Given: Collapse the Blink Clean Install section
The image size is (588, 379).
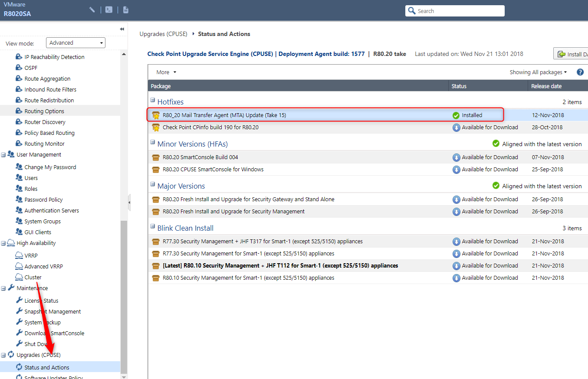Looking at the screenshot, I should (153, 226).
